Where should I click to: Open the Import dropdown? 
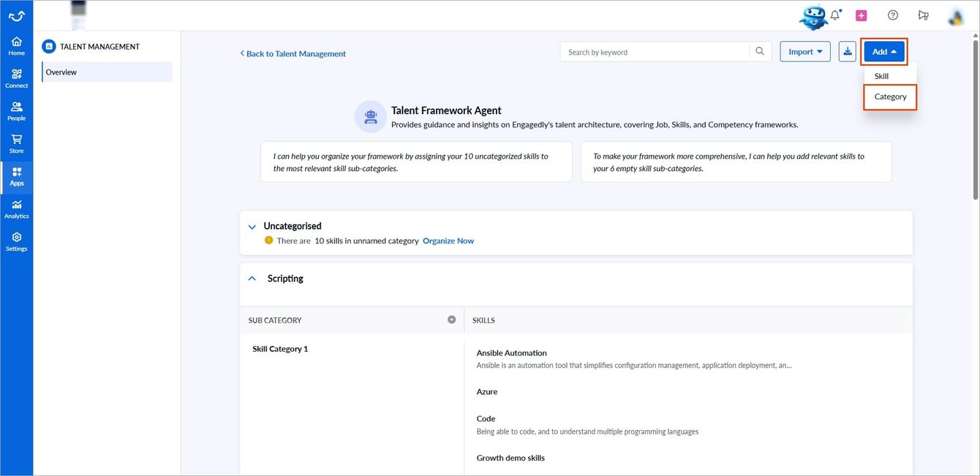click(x=804, y=51)
